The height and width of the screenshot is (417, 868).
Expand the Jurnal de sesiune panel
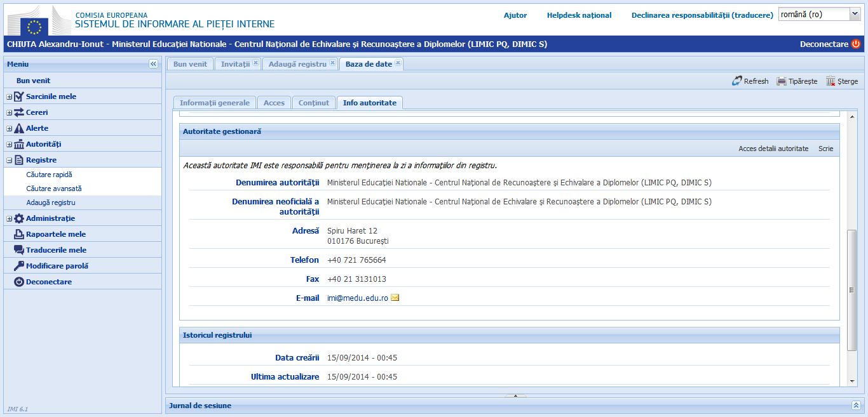(x=856, y=404)
